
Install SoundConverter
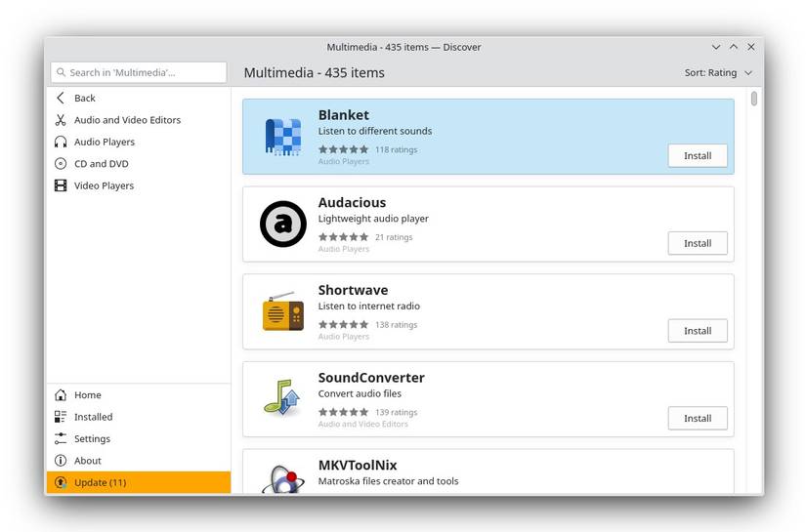coord(698,419)
